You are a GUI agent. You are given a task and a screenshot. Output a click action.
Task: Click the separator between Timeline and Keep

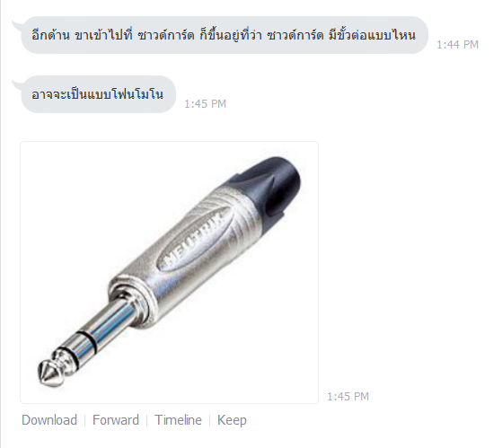[210, 420]
